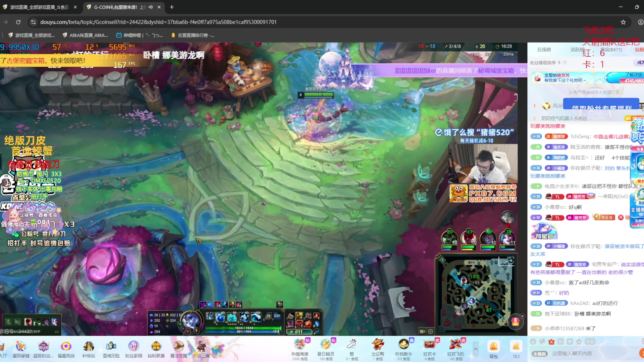This screenshot has height=362, width=644.
Task: Open the emoji picker in chat toolbar
Action: click(533, 342)
